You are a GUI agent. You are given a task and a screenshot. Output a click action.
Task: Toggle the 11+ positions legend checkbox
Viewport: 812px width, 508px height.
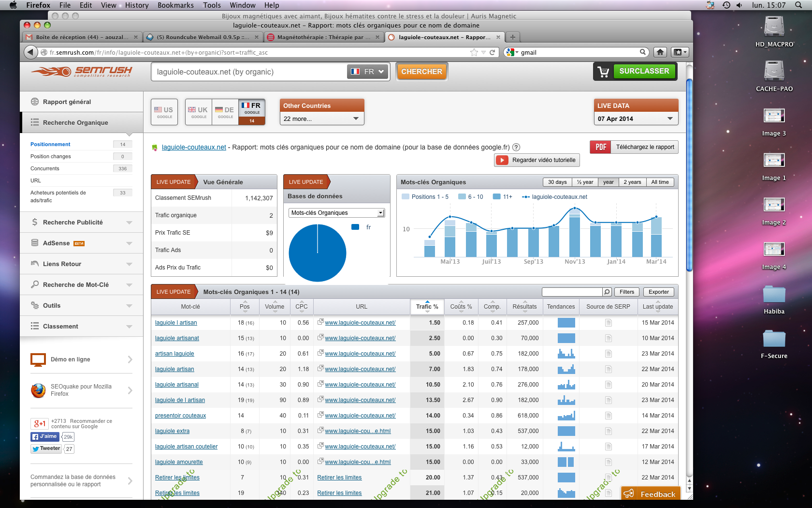pyautogui.click(x=496, y=197)
